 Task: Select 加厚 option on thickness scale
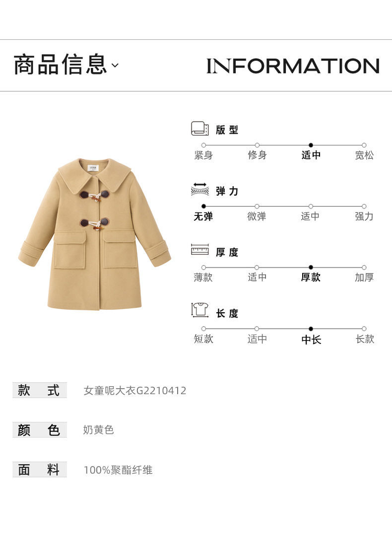coord(364,277)
